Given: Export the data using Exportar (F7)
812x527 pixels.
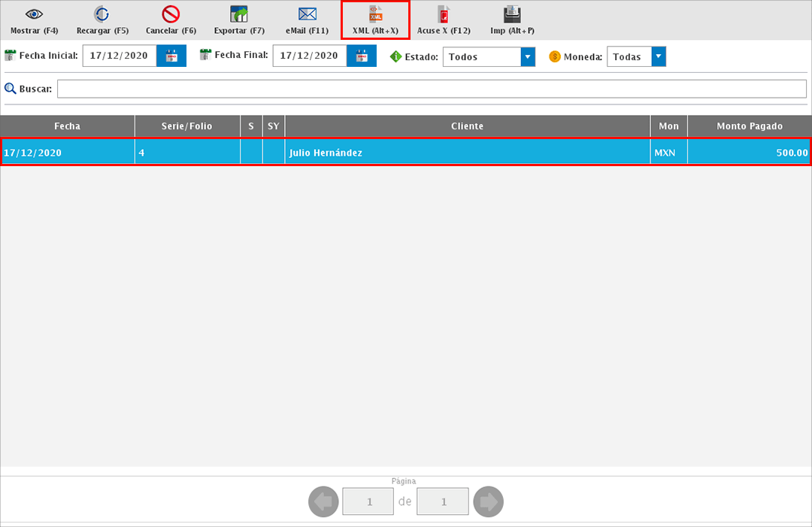Looking at the screenshot, I should tap(239, 15).
